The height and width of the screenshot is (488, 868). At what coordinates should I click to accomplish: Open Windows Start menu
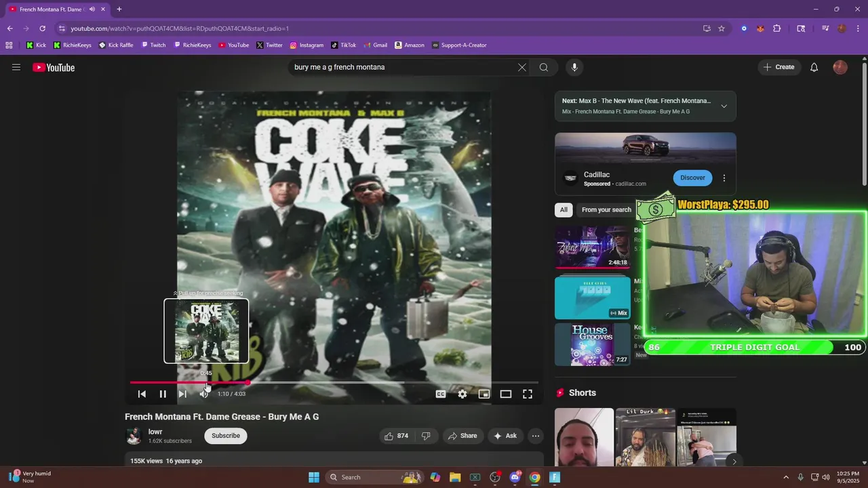[x=314, y=477]
